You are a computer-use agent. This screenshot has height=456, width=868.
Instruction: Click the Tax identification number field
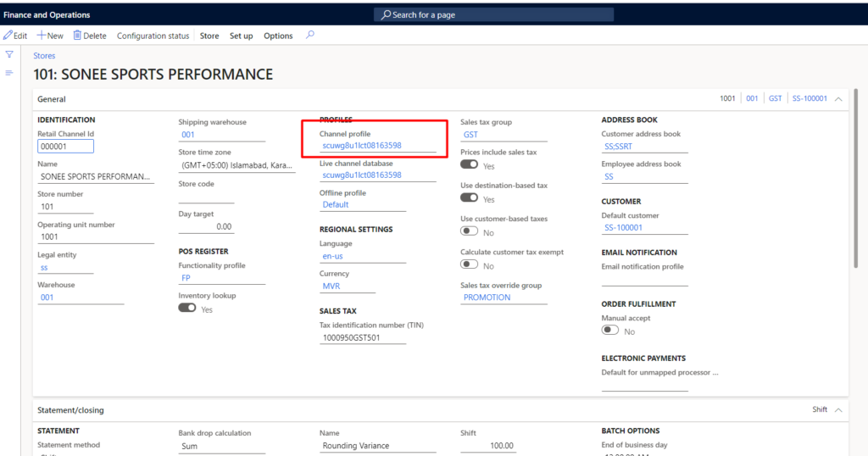363,337
